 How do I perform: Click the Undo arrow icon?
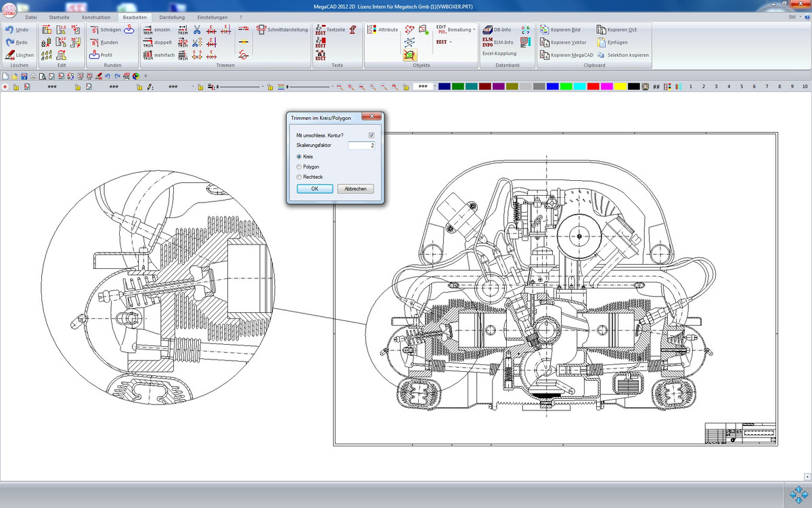(9, 30)
